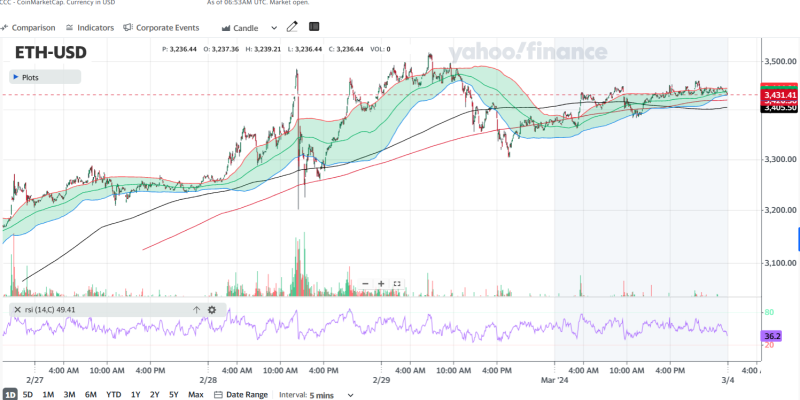Image resolution: width=800 pixels, height=400 pixels.
Task: Open the Candle chart type dropdown
Action: click(x=245, y=28)
